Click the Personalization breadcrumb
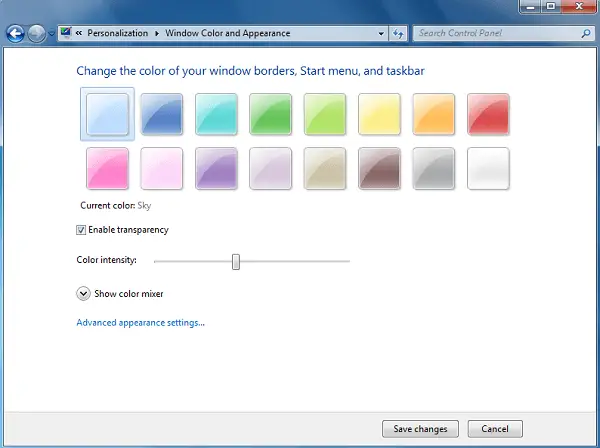 [117, 33]
